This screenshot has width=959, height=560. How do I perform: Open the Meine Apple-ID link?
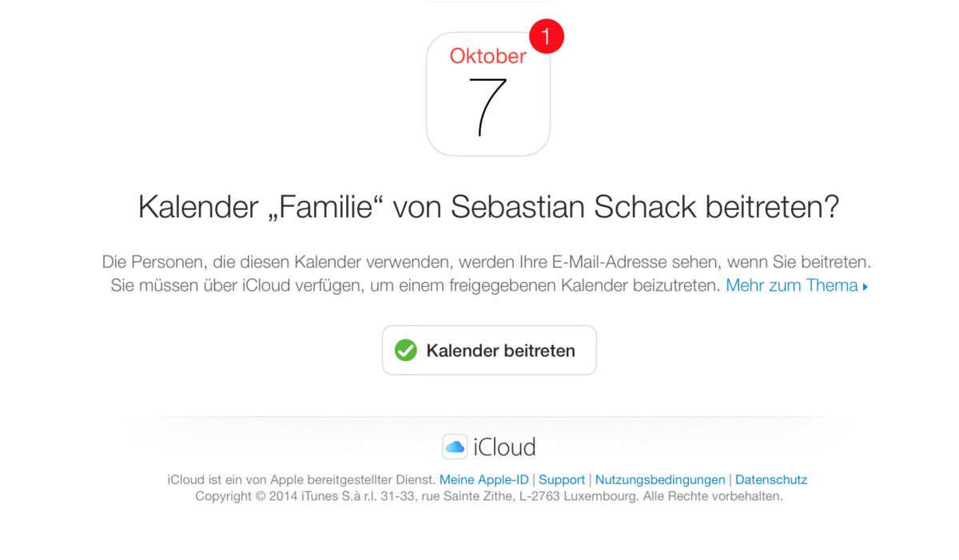click(483, 479)
